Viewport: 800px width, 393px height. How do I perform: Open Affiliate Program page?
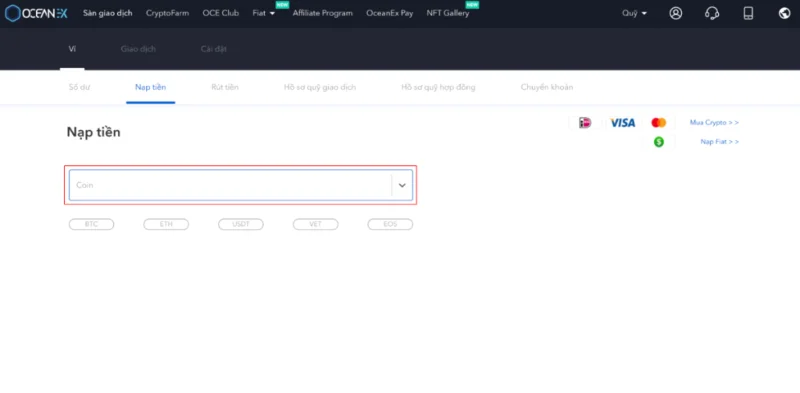(x=322, y=13)
